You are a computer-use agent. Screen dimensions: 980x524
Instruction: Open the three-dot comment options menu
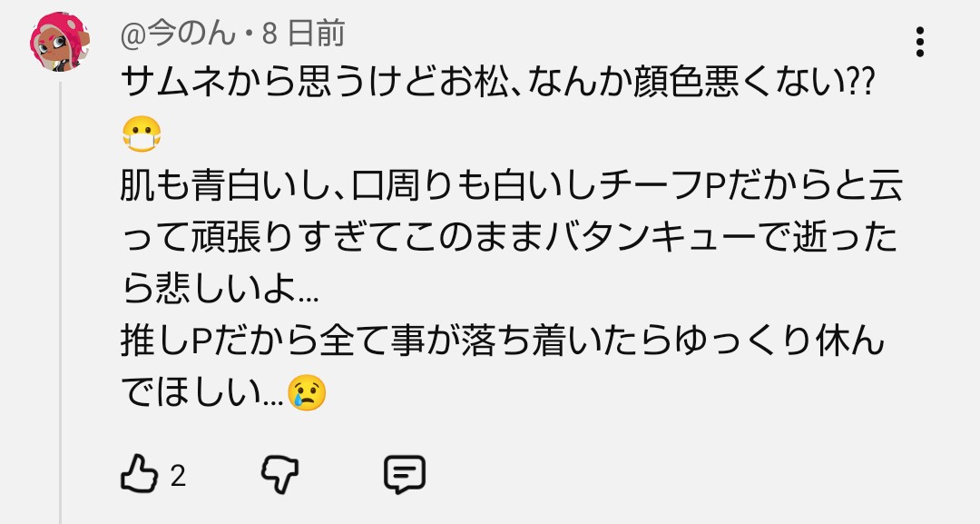click(919, 42)
